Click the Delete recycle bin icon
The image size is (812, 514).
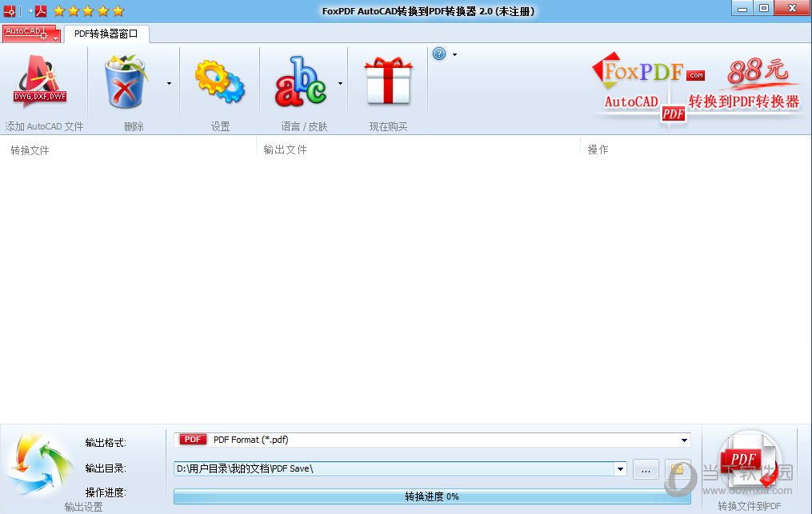click(x=126, y=82)
